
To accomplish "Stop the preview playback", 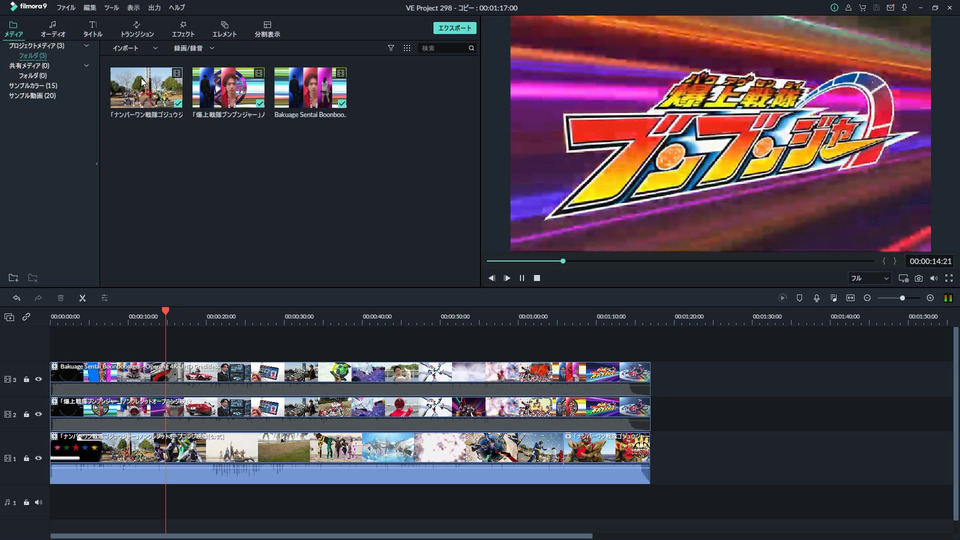I will pos(537,278).
